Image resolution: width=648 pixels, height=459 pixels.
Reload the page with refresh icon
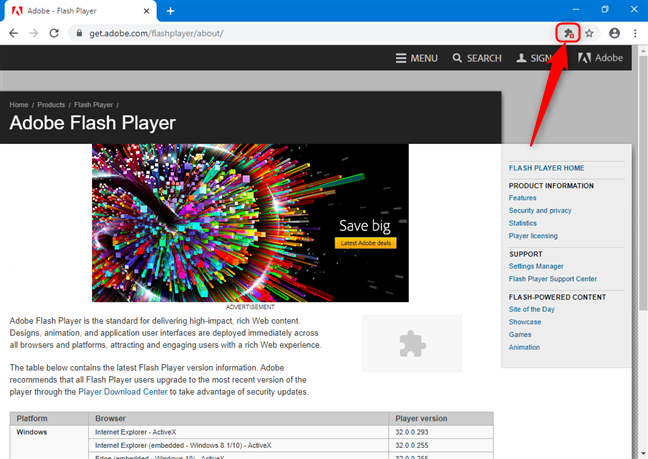pos(54,33)
